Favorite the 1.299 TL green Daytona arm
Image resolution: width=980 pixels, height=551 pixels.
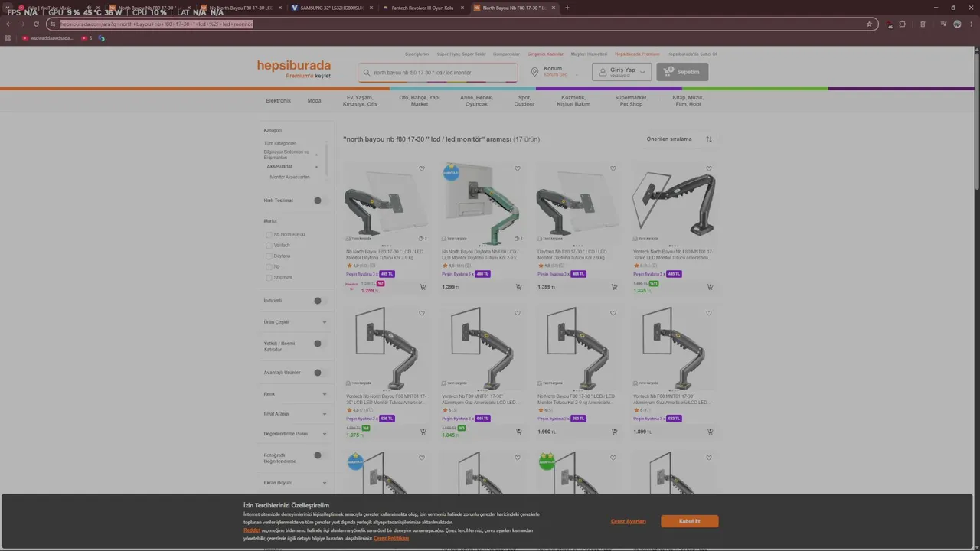(x=518, y=168)
